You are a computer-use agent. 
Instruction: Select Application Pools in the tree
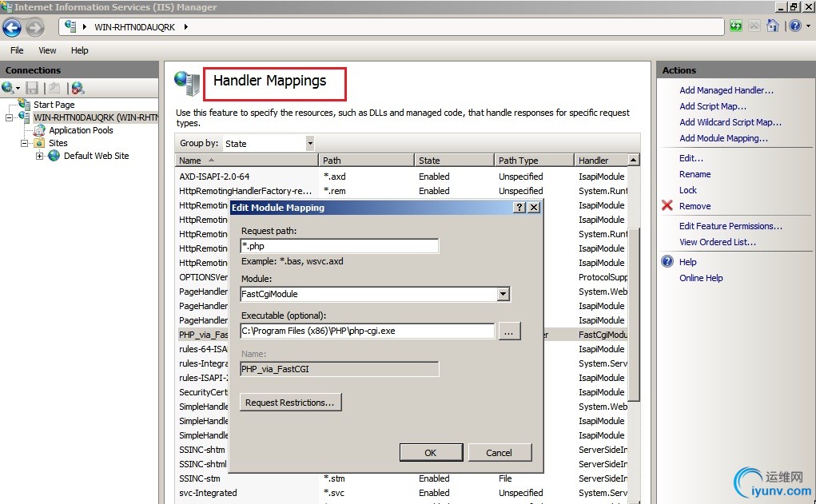[81, 130]
